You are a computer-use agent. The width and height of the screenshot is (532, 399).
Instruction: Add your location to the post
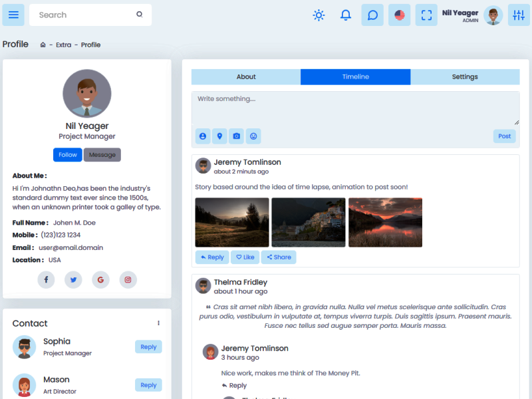coord(219,136)
